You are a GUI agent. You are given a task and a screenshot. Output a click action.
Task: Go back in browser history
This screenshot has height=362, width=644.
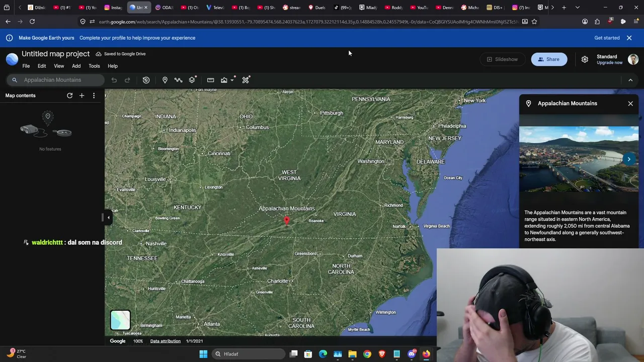pos(8,22)
